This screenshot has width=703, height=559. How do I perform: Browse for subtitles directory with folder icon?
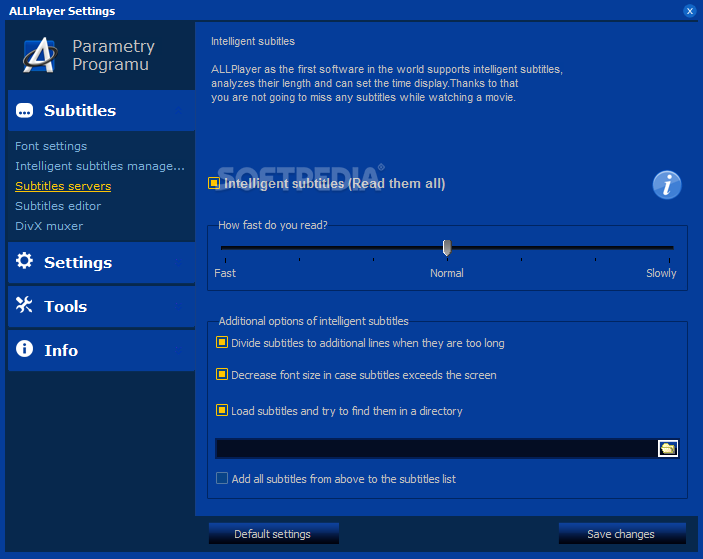click(x=668, y=448)
